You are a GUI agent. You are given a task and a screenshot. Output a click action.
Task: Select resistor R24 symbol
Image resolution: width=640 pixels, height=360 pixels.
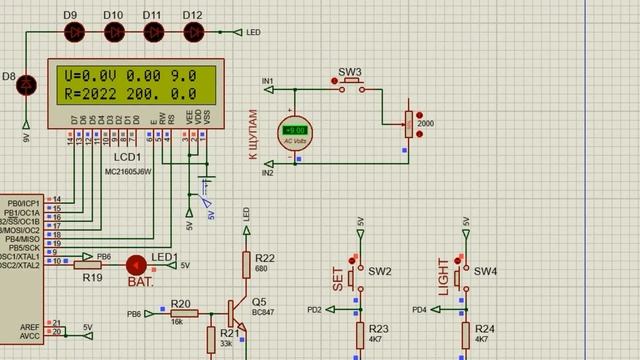pos(466,336)
